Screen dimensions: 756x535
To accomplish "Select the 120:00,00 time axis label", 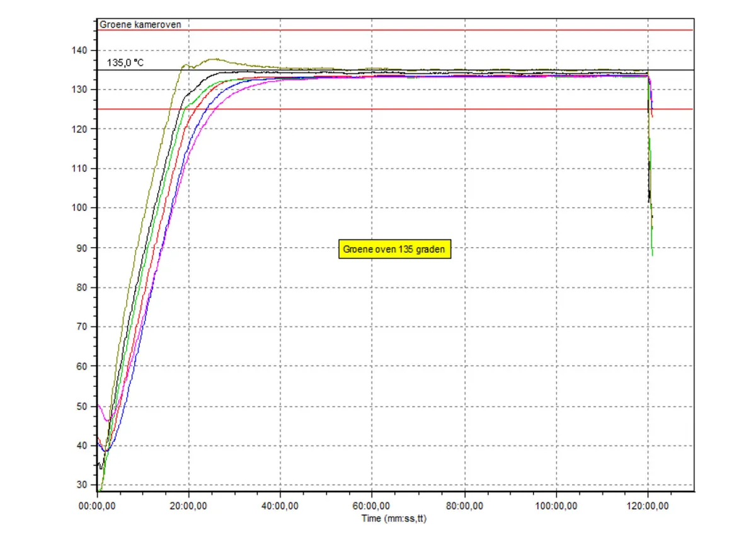I will [x=648, y=506].
